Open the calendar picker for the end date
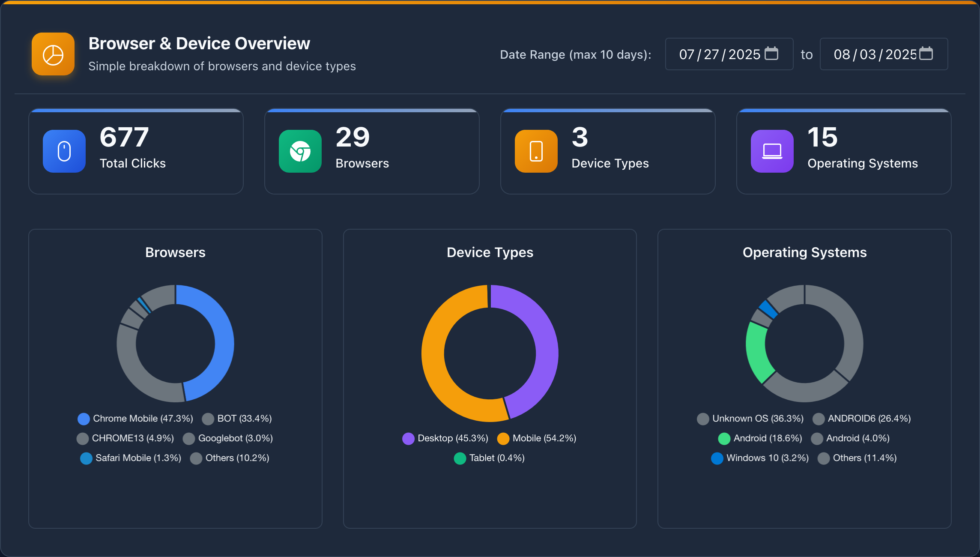 point(926,54)
